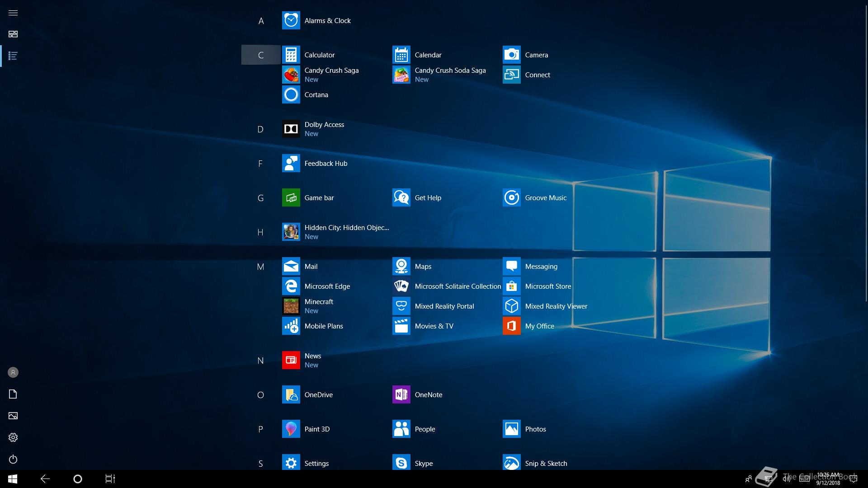Expand the Start hamburger menu
The image size is (868, 488).
(x=13, y=13)
